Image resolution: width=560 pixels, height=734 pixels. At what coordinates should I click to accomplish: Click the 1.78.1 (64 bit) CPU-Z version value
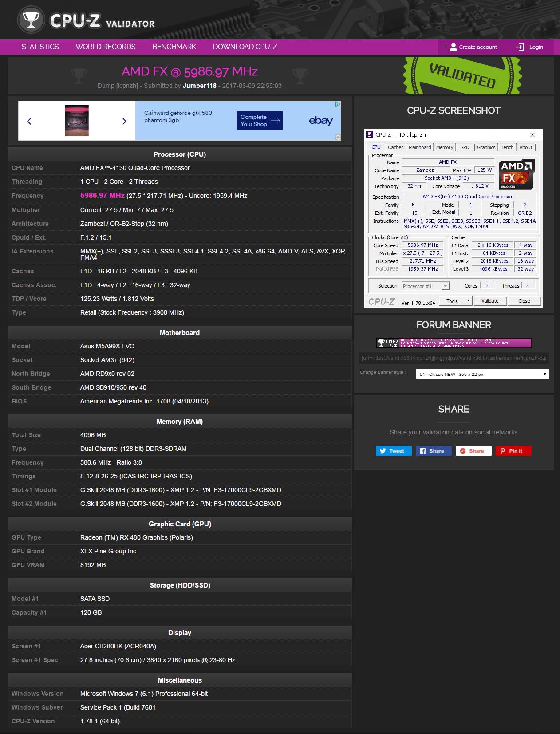tap(100, 721)
